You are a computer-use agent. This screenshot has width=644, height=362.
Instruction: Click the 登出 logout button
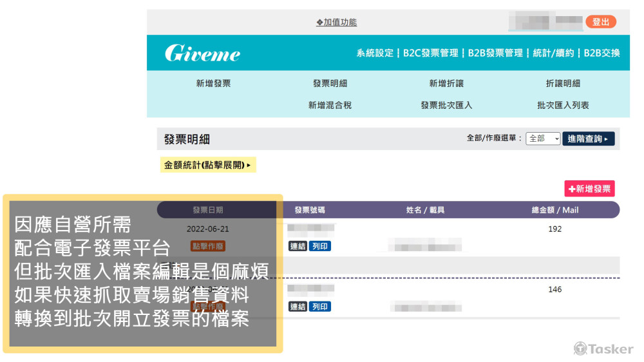[600, 22]
